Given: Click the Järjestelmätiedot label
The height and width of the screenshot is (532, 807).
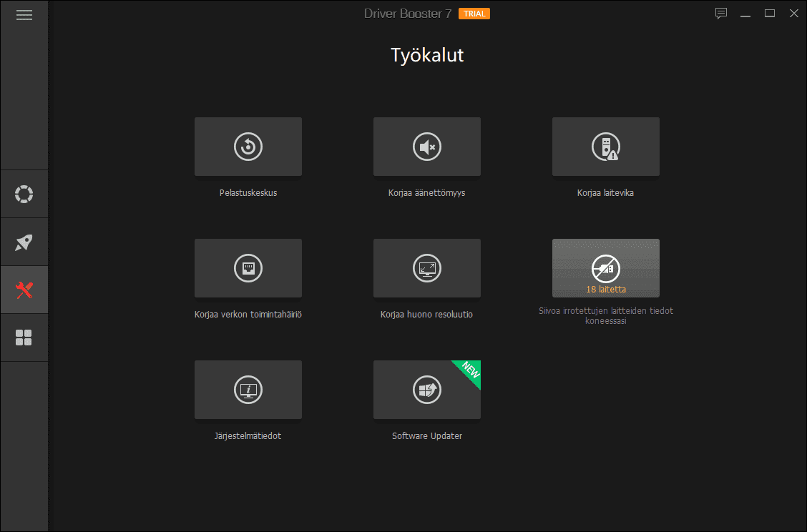Looking at the screenshot, I should coord(248,435).
